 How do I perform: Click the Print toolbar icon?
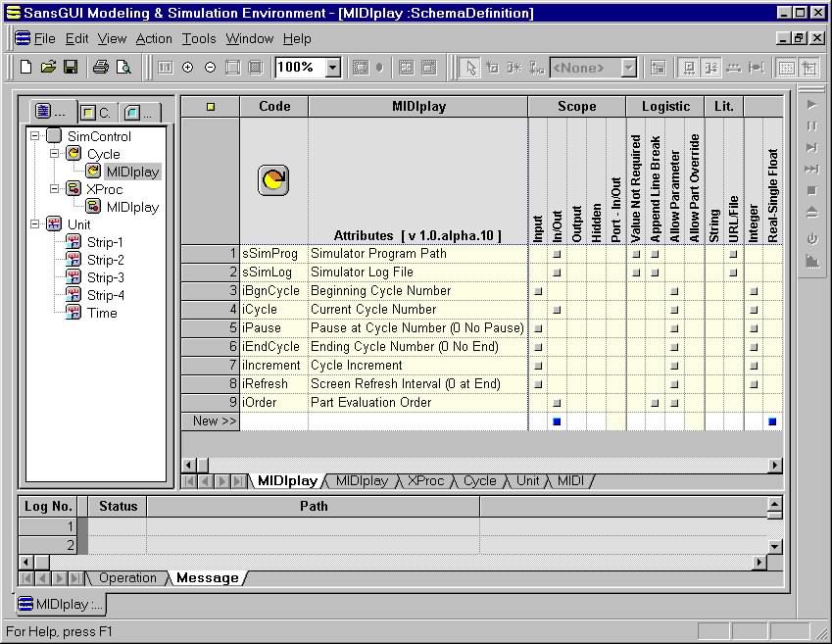coord(100,68)
